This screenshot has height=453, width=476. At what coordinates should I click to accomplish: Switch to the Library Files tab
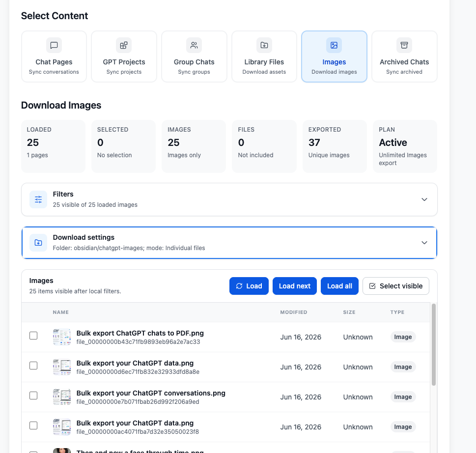coord(264,57)
